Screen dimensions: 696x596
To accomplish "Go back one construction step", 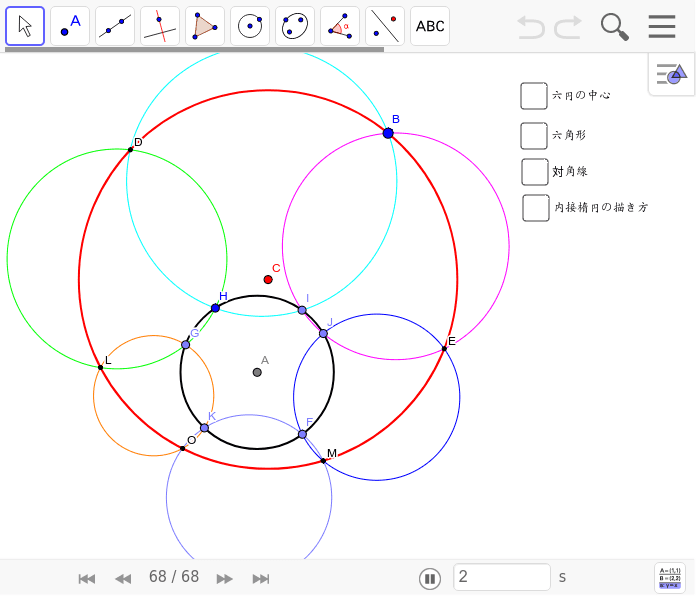I will click(x=123, y=579).
